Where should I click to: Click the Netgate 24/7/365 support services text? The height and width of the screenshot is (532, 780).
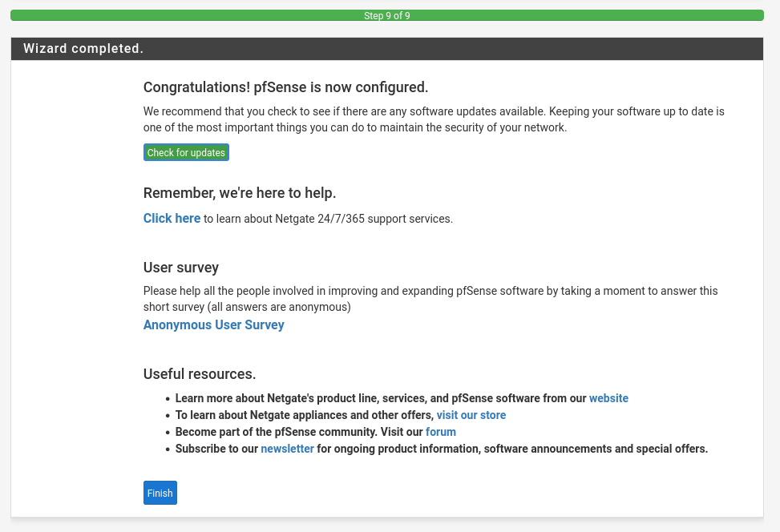329,219
